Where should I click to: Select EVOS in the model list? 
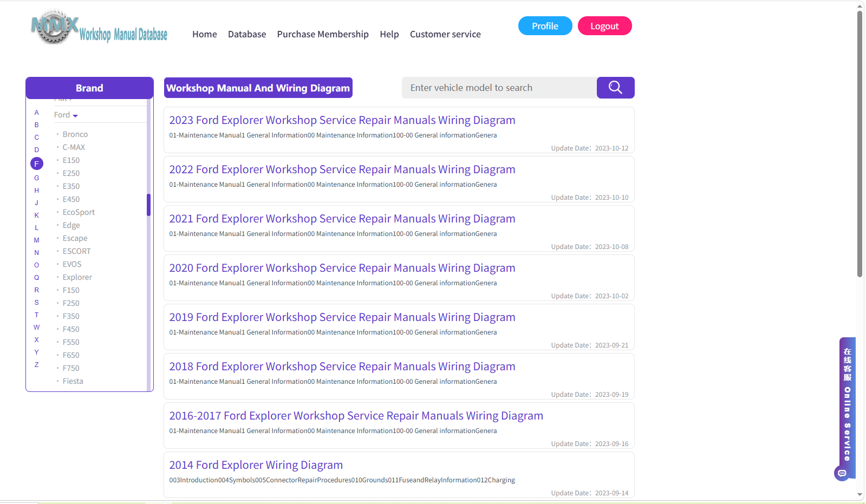click(72, 264)
